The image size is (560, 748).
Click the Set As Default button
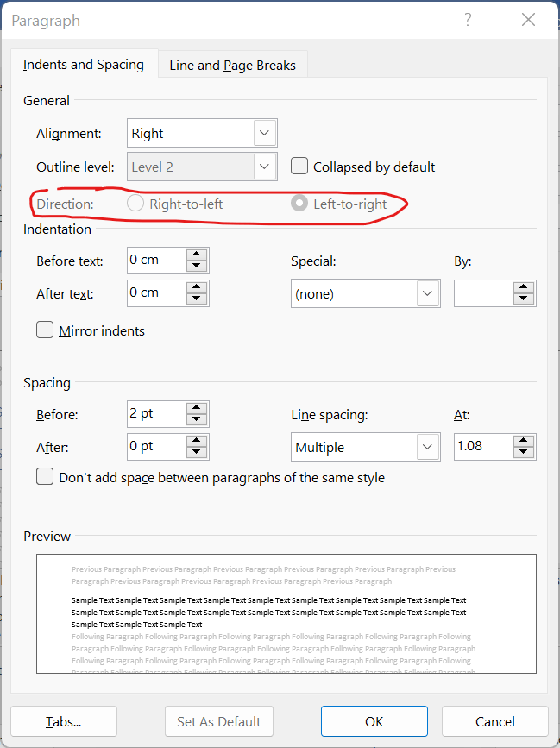(x=219, y=721)
